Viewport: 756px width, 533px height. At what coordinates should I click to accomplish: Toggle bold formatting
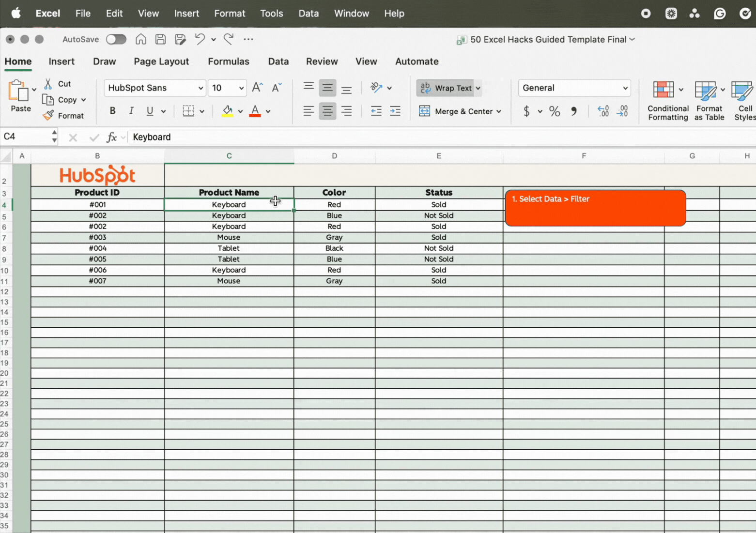112,111
